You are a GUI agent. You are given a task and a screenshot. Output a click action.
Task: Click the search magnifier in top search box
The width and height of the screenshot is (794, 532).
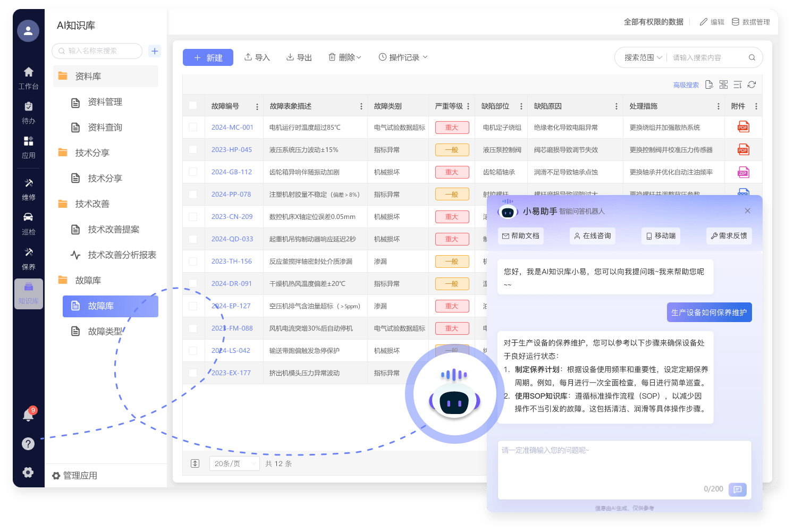752,57
